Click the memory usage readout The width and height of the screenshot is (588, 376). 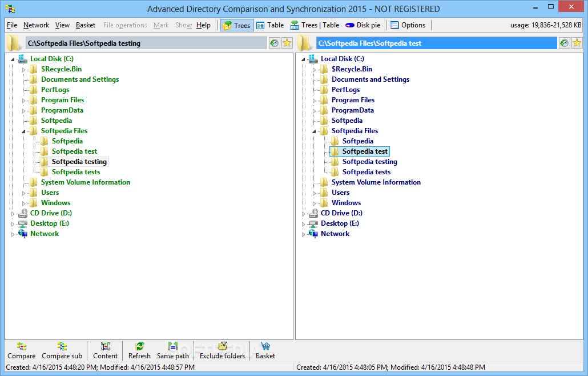click(546, 25)
